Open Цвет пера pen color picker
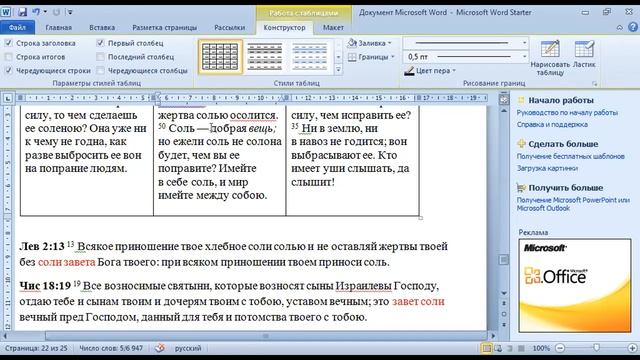Image resolution: width=640 pixels, height=360 pixels. click(x=430, y=71)
